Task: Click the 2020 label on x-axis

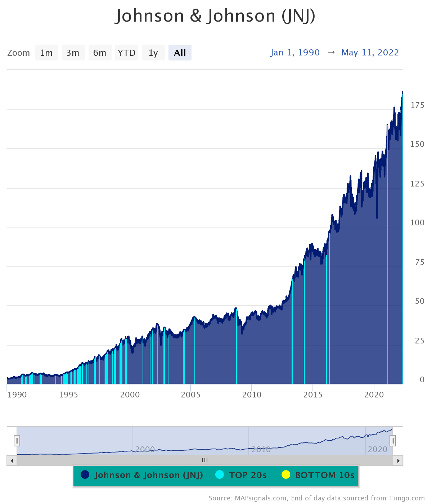Action: (374, 395)
